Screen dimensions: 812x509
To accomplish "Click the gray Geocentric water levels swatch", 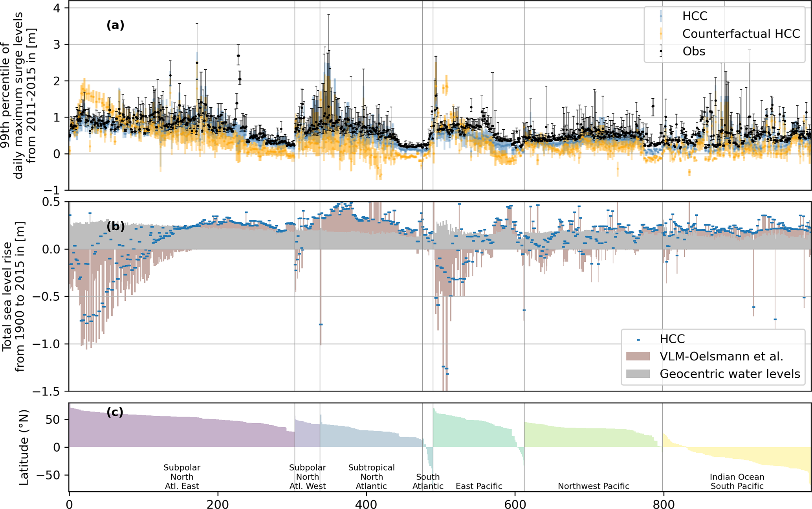I will tap(638, 374).
